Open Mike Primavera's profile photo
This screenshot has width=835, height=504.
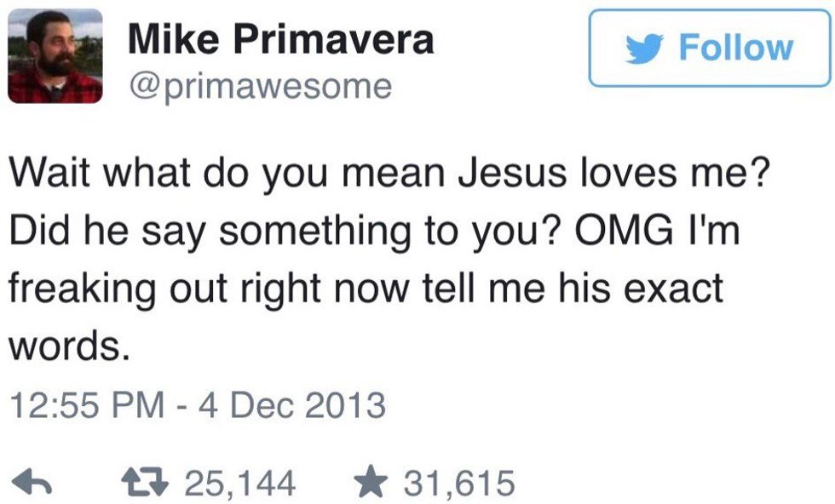55,54
